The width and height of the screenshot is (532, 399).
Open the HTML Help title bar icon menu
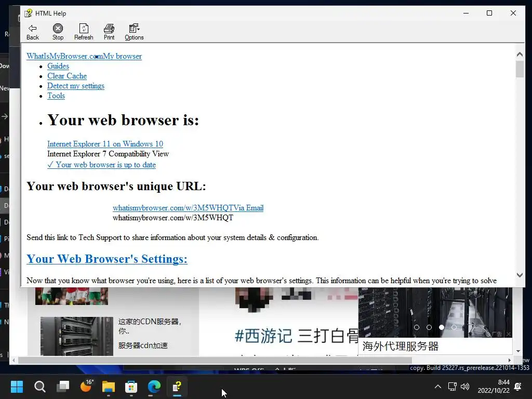tap(28, 13)
